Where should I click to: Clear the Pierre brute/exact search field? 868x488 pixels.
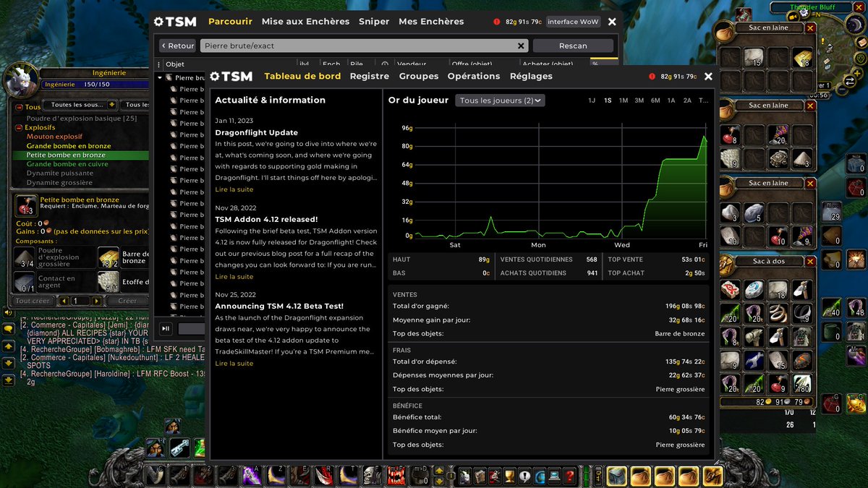[x=521, y=46]
